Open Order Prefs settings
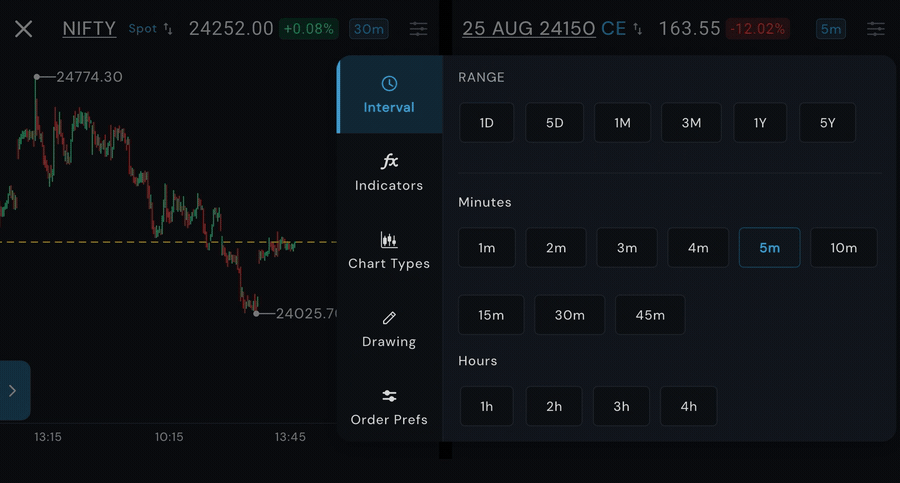The image size is (900, 483). [x=389, y=407]
